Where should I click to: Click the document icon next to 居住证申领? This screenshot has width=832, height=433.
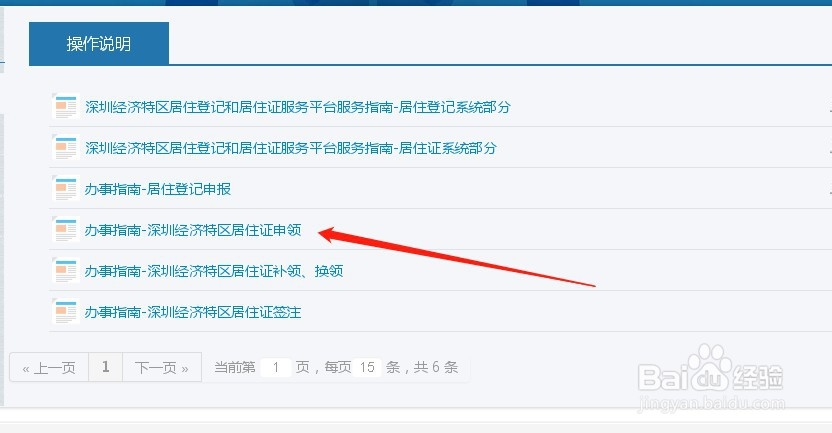pos(66,229)
